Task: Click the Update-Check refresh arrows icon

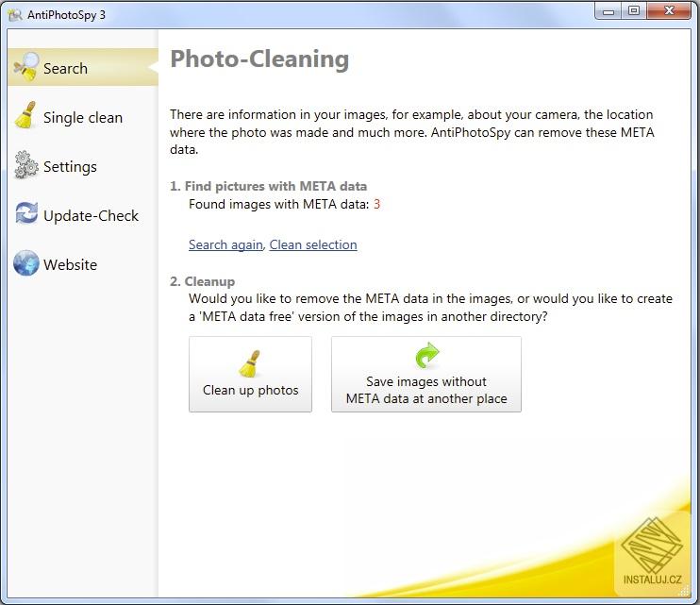Action: coord(26,213)
